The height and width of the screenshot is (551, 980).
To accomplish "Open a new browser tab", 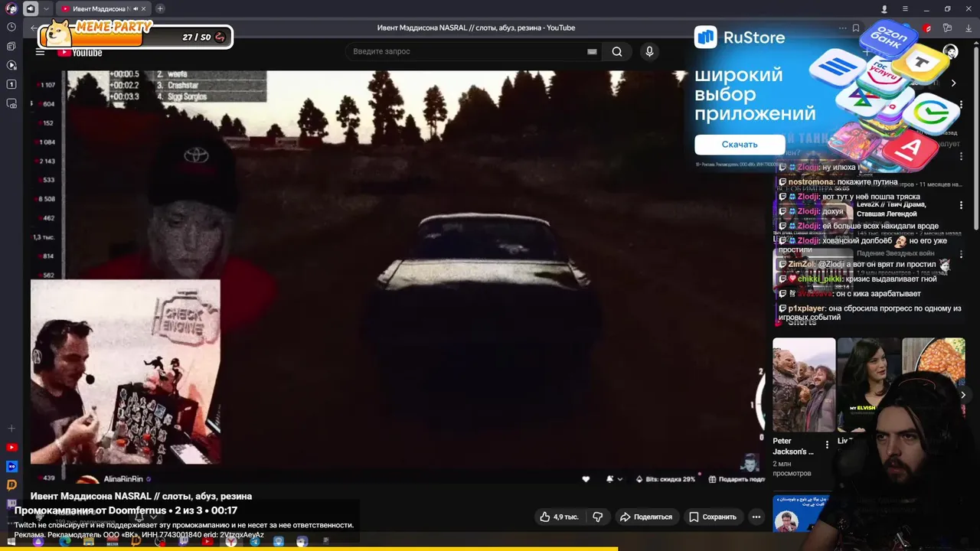I will click(x=160, y=8).
